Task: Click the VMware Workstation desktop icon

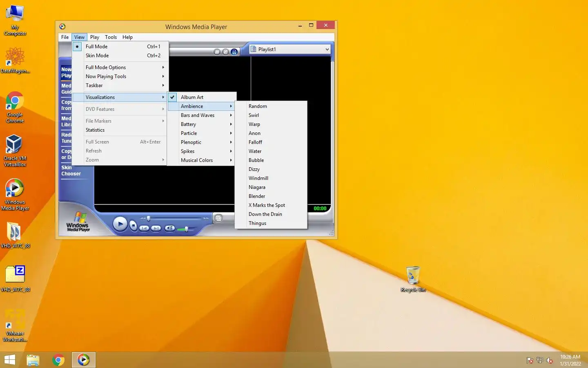Action: point(15,325)
